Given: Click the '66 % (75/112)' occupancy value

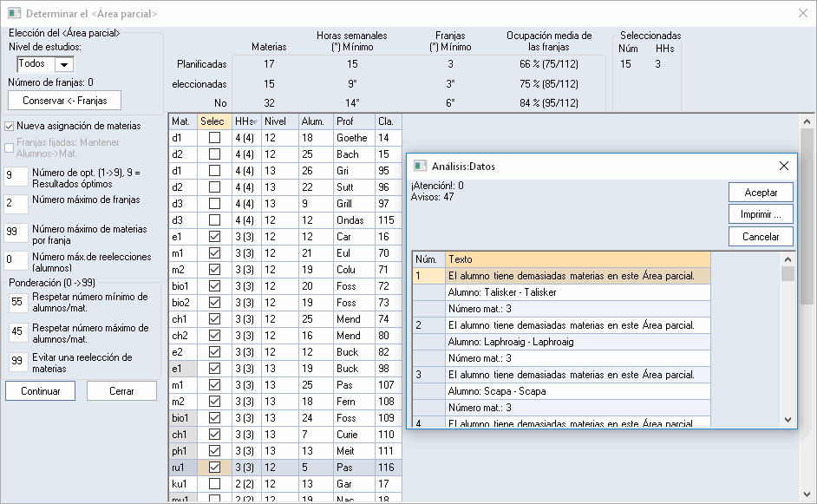Looking at the screenshot, I should tap(549, 64).
